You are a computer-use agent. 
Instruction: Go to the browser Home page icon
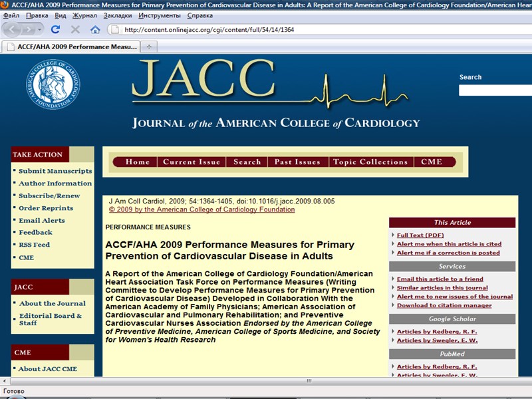coord(95,29)
